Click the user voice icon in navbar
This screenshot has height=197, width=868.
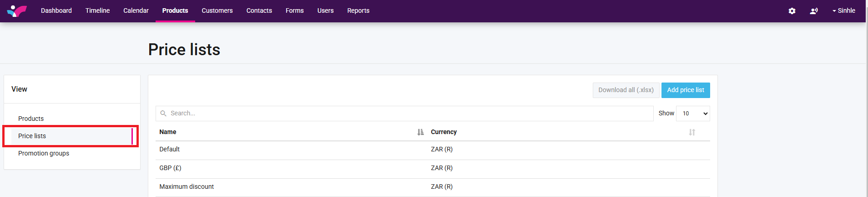(814, 11)
